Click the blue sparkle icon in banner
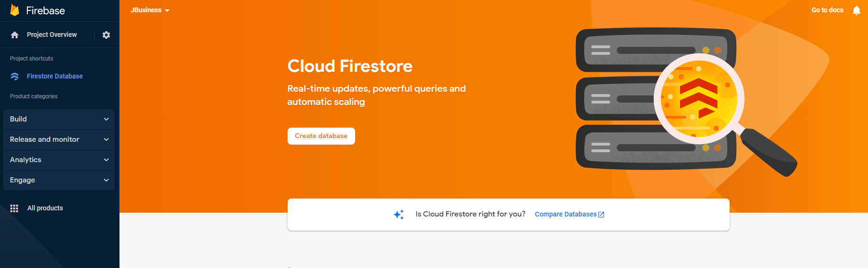Screen dimensions: 868x268 [x=399, y=215]
